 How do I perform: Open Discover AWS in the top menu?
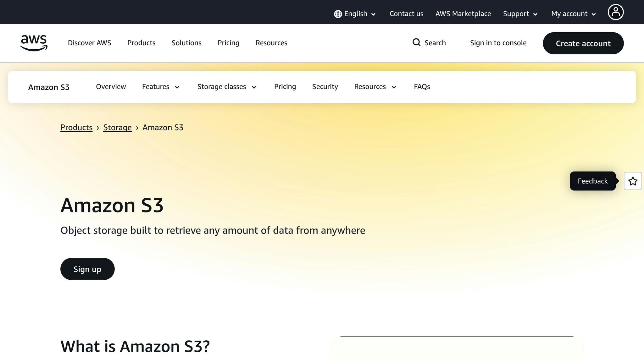(x=89, y=43)
